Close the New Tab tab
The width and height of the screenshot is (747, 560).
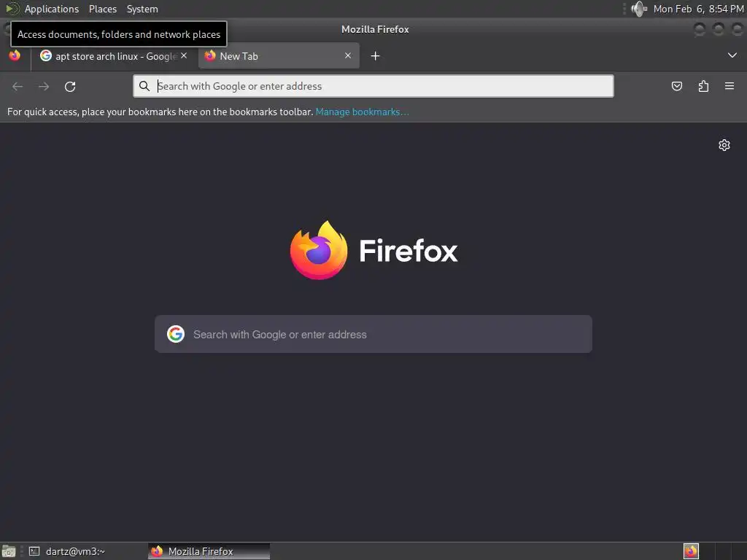[x=348, y=55]
